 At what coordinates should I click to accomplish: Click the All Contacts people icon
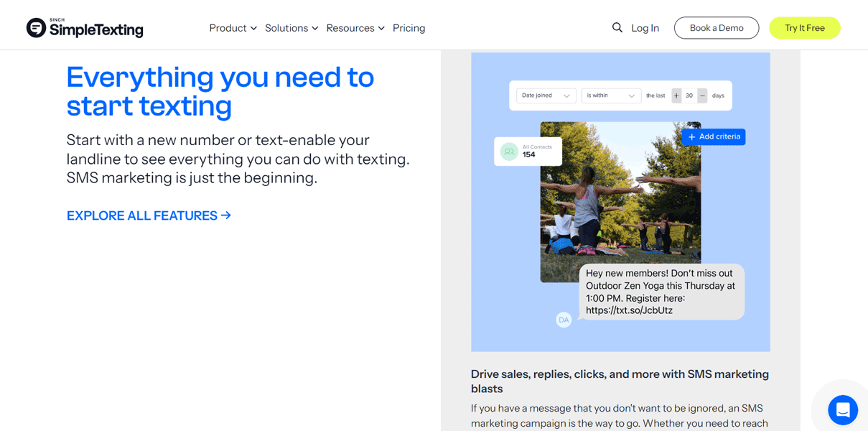click(509, 152)
